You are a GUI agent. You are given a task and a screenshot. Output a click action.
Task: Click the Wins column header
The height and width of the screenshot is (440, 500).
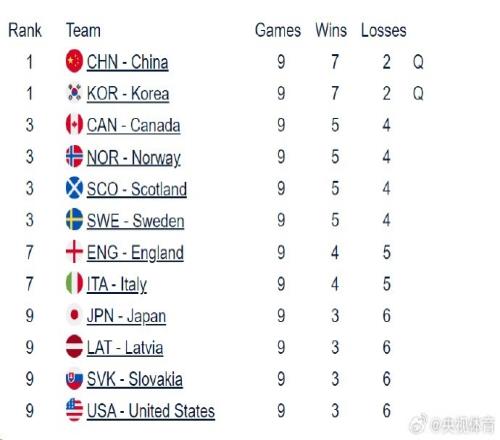point(331,30)
